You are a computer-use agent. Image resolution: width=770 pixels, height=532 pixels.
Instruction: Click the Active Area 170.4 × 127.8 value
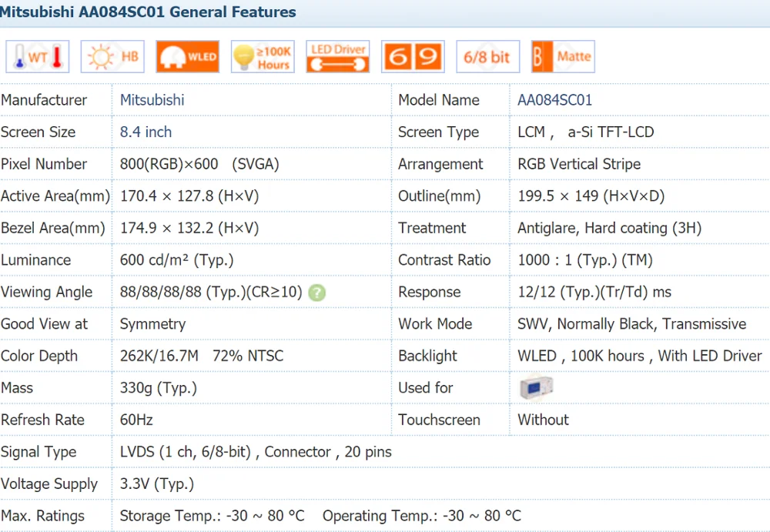pos(189,196)
